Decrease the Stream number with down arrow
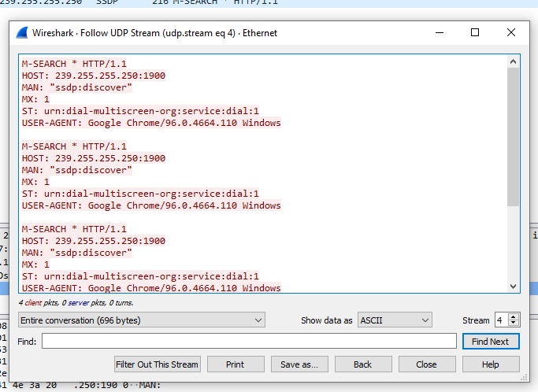Image resolution: width=538 pixels, height=392 pixels. 514,324
